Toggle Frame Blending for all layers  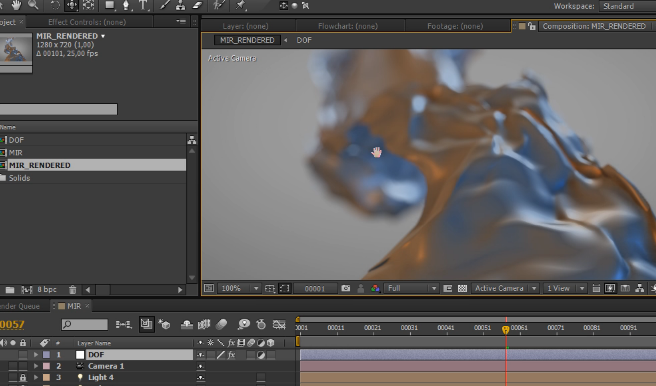[x=204, y=324]
